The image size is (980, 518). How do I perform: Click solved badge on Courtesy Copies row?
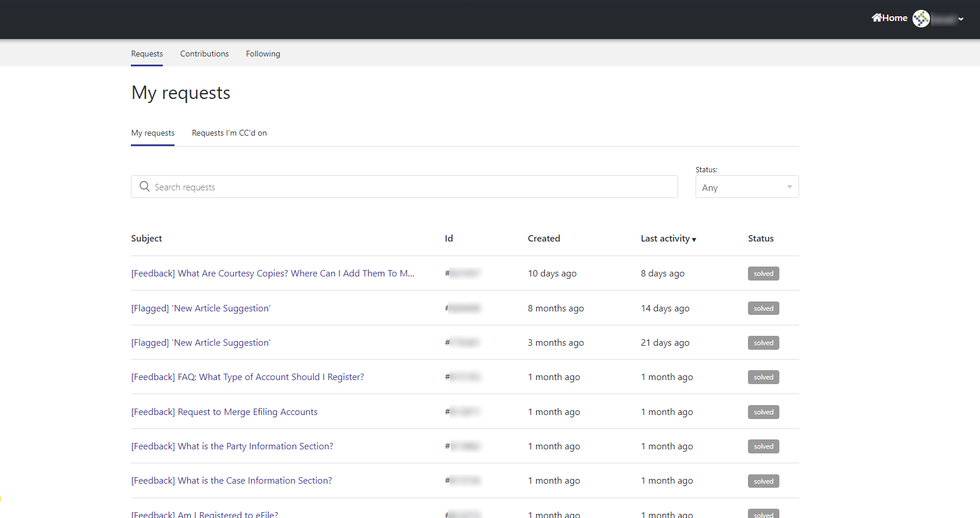763,274
